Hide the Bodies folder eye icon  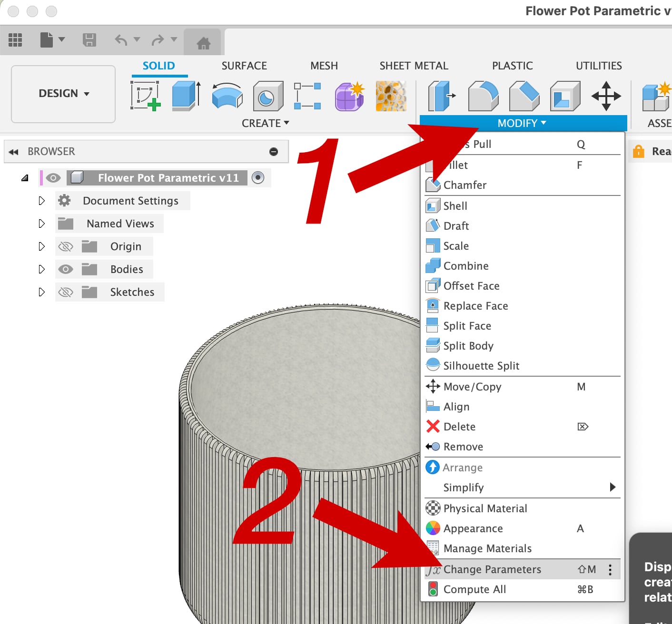66,269
